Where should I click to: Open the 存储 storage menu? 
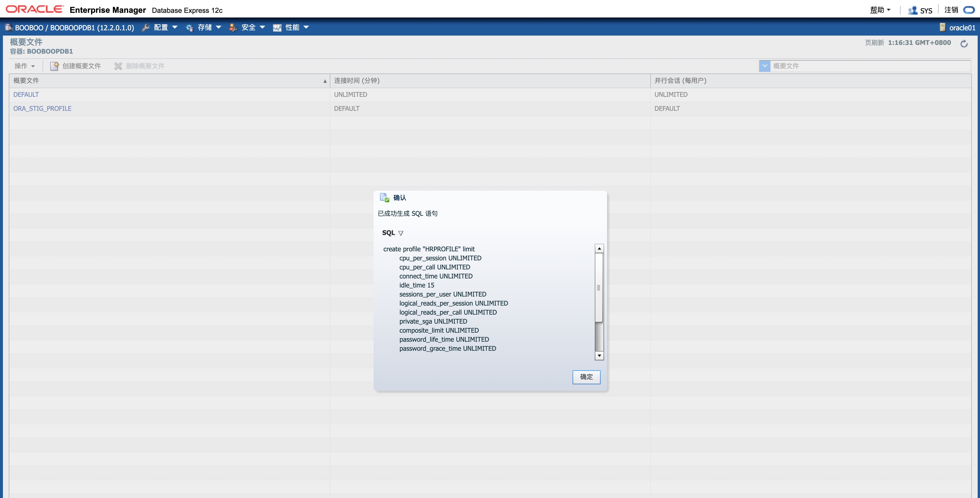coord(204,27)
